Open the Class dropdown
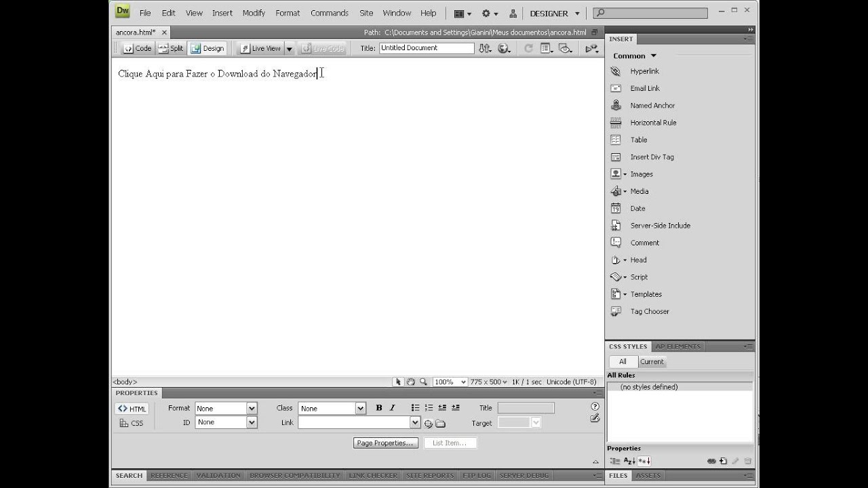The width and height of the screenshot is (868, 488). (361, 409)
